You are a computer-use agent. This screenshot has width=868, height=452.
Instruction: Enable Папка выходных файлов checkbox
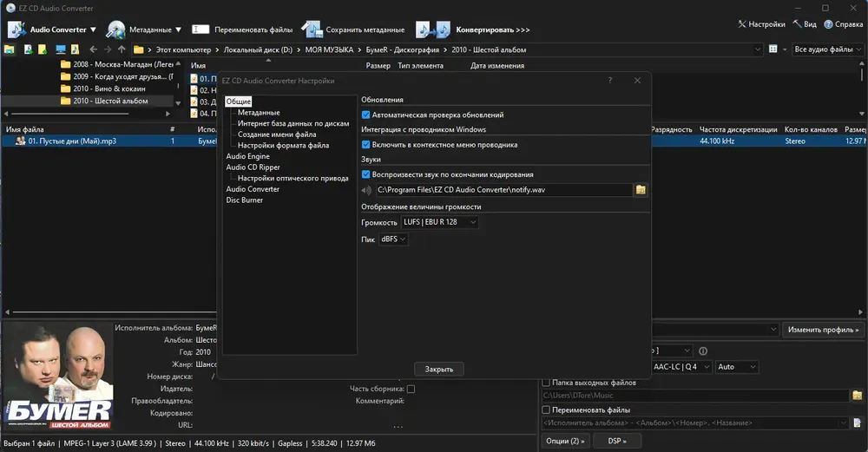pos(546,383)
